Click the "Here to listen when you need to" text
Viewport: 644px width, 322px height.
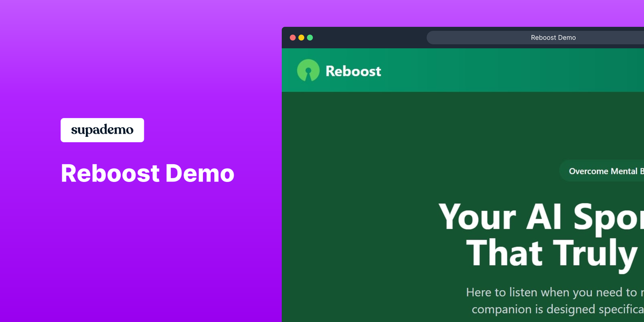[x=555, y=292]
